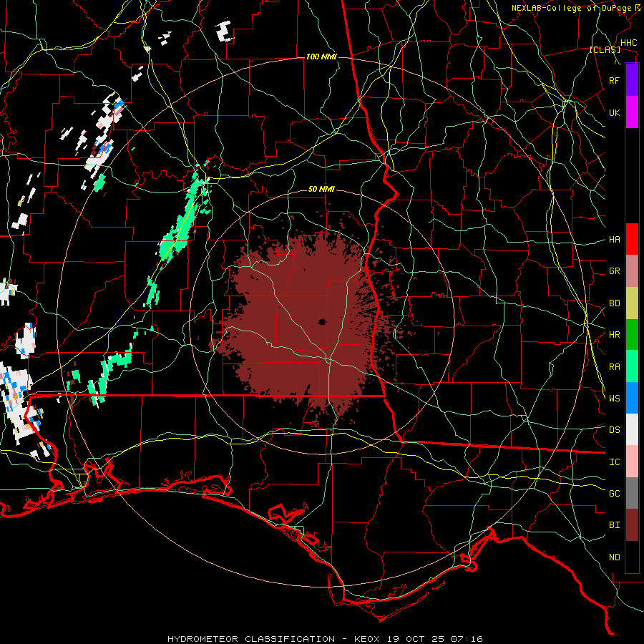Image resolution: width=644 pixels, height=644 pixels.
Task: Click the UK label in the legend
Action: tap(614, 112)
